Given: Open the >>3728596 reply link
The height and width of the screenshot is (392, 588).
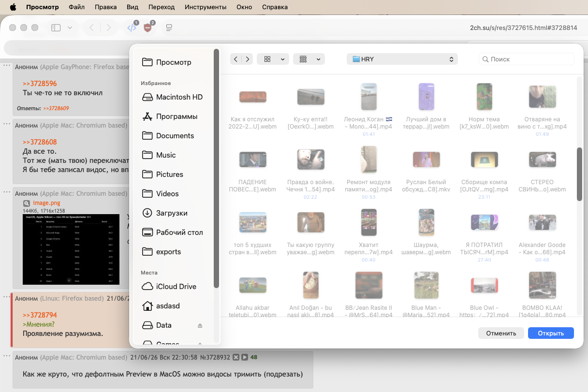Looking at the screenshot, I should pyautogui.click(x=40, y=84).
